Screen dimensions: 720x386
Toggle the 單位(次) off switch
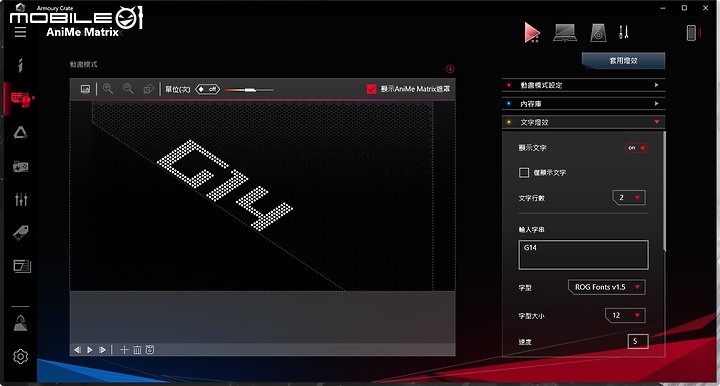208,89
